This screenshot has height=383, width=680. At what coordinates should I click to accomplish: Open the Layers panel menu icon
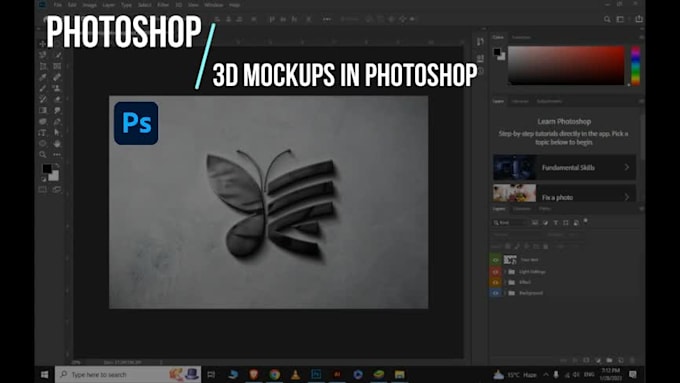641,209
